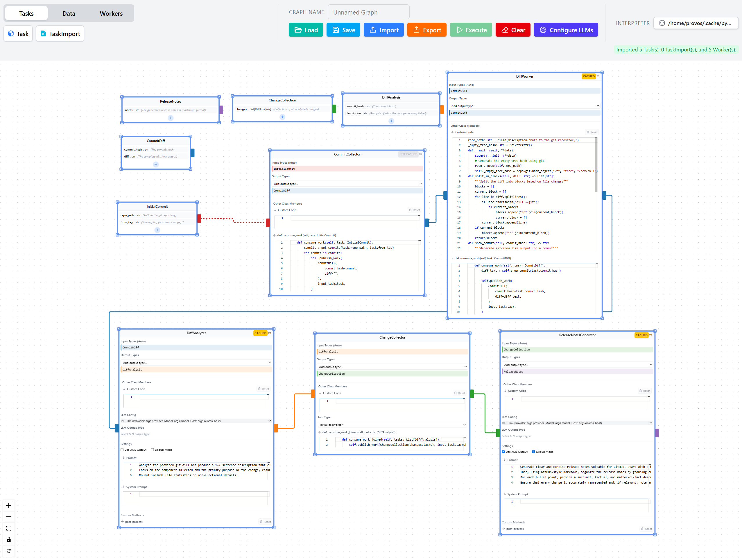Open DiffWorker Add output type dropdown
This screenshot has width=742, height=560.
[x=525, y=106]
